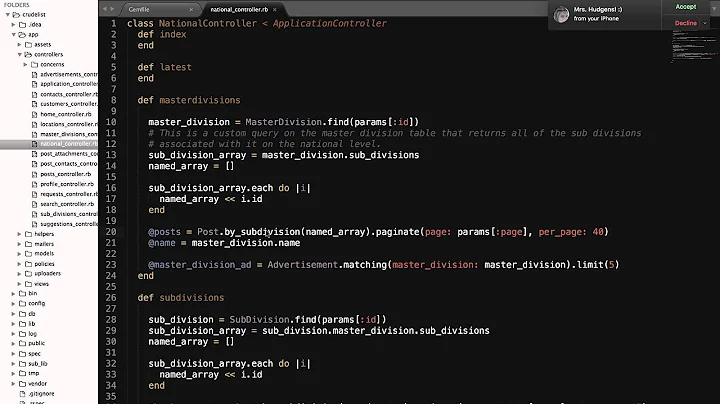Viewport: 720px width, 404px height.
Task: Open requests_controller file in sidebar
Action: coord(68,194)
